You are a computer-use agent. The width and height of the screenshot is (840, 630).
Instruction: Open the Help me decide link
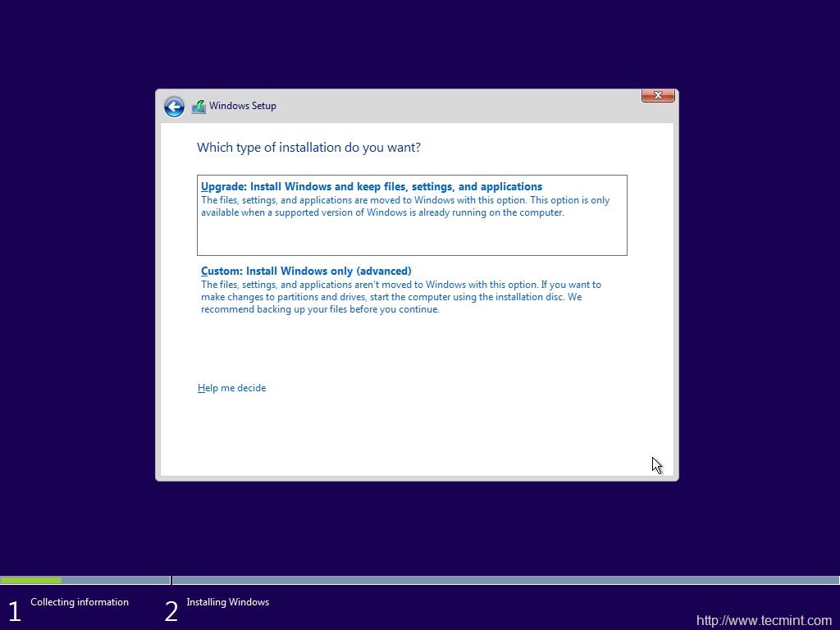click(x=232, y=387)
